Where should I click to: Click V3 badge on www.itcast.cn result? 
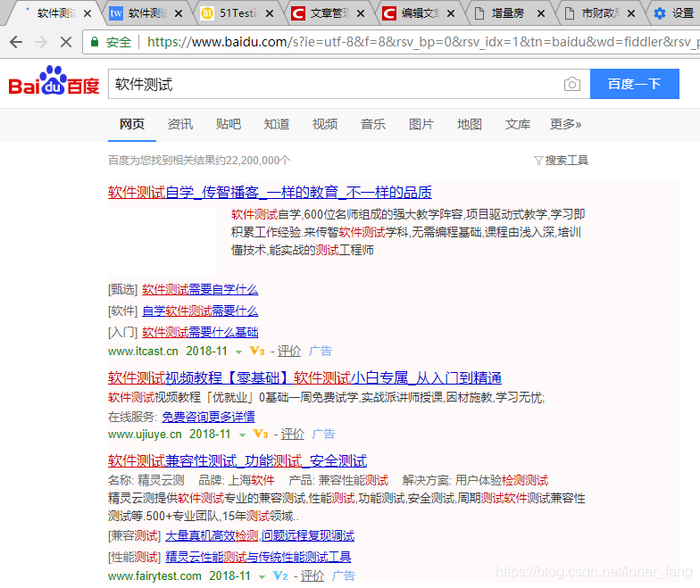click(x=257, y=352)
